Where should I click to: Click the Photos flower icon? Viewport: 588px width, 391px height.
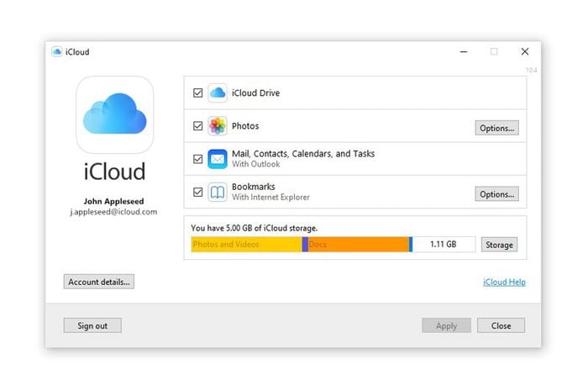tap(217, 125)
